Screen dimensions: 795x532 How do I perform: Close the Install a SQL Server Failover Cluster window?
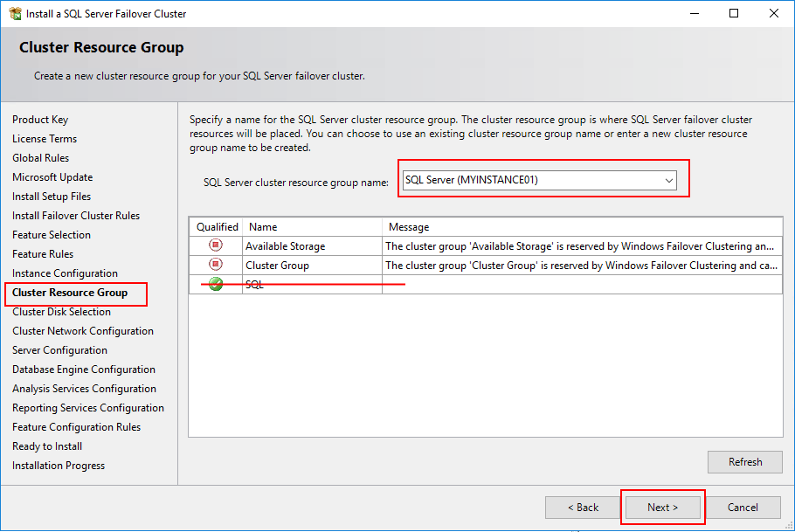[774, 14]
